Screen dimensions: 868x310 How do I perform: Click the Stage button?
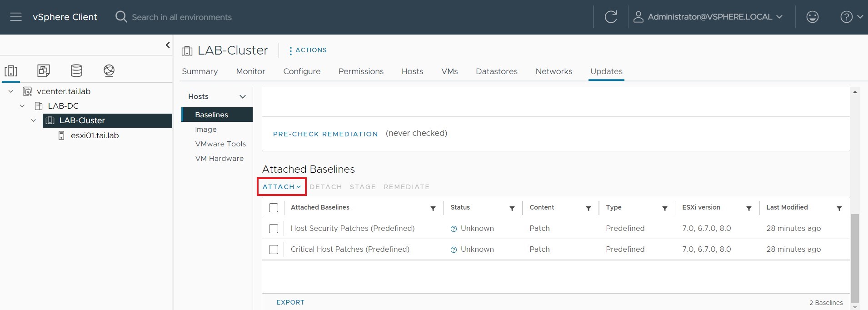pos(363,187)
